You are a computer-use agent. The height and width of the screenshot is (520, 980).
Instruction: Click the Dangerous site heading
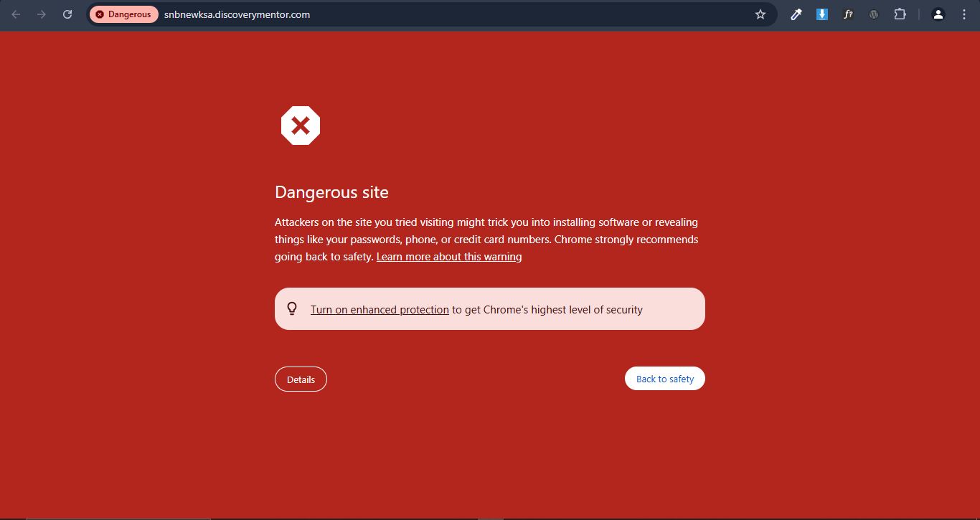(331, 192)
